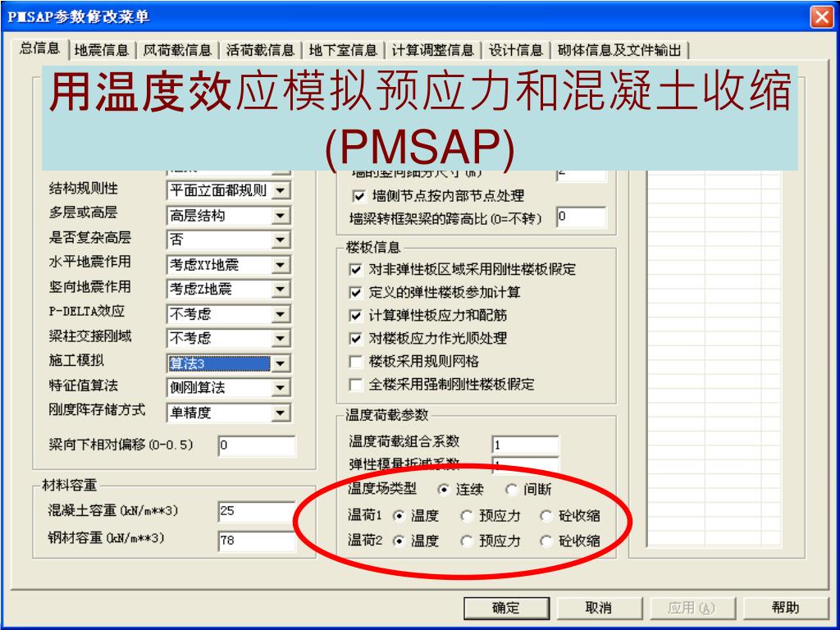
Task: Open the P-DELTA效应 dropdown
Action: (281, 314)
